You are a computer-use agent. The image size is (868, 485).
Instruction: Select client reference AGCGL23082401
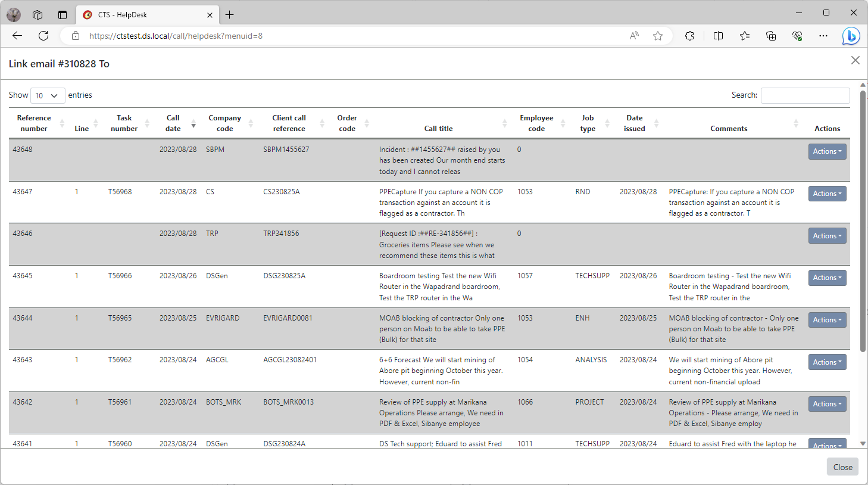click(x=290, y=360)
